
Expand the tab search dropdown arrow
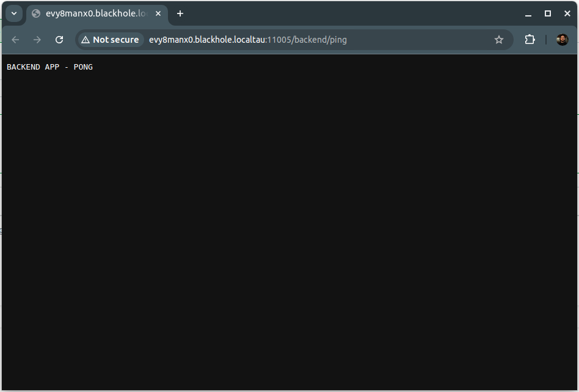click(x=13, y=13)
